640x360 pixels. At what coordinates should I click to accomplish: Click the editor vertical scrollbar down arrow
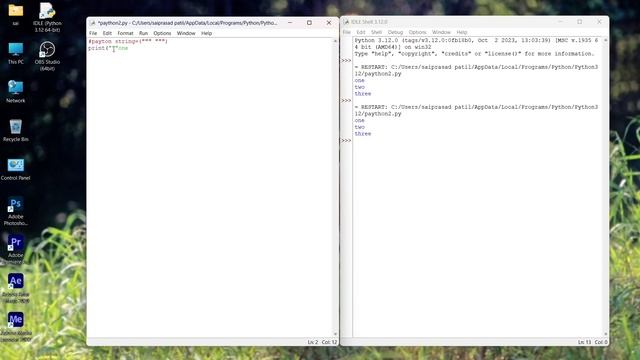(x=336, y=334)
